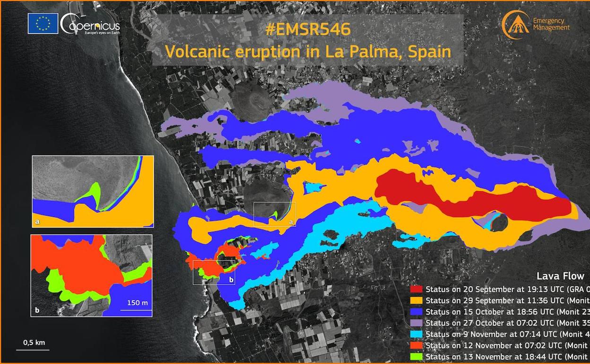590x364 pixels.
Task: Select the green 13 November legend swatch
Action: click(x=416, y=357)
